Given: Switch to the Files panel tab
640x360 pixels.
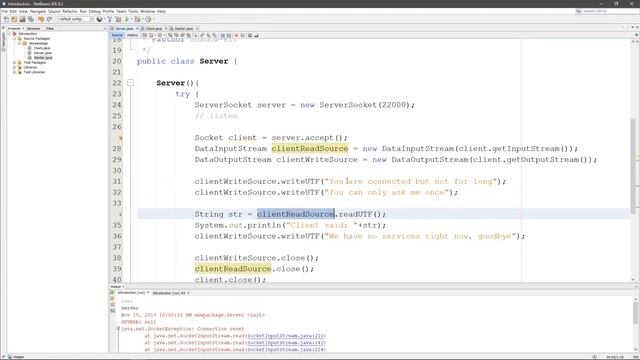Looking at the screenshot, I should 50,29.
